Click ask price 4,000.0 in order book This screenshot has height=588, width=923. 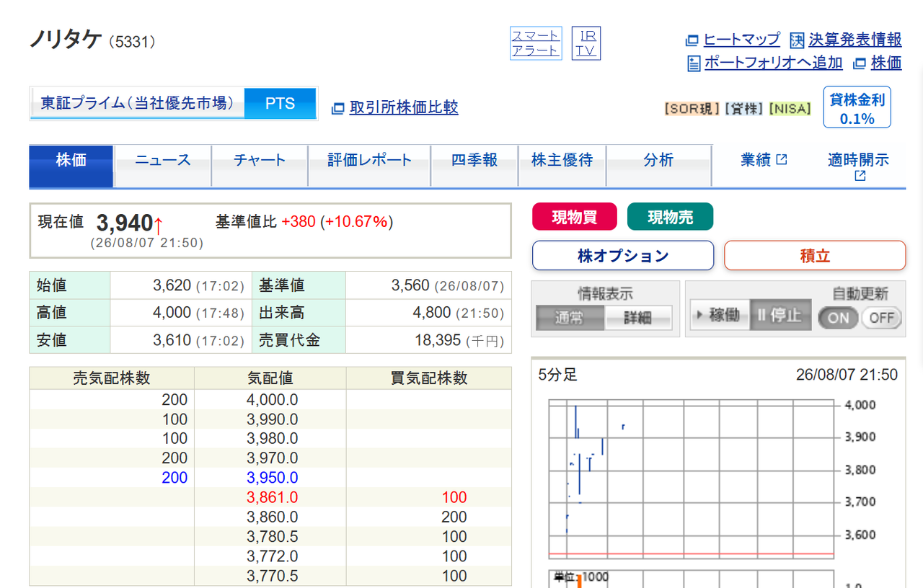click(x=273, y=400)
